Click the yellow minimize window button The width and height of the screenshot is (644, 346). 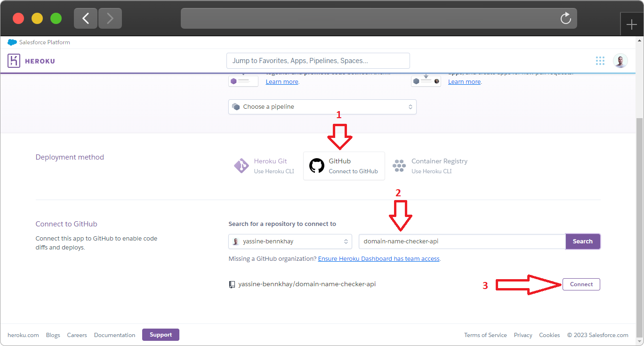point(37,18)
